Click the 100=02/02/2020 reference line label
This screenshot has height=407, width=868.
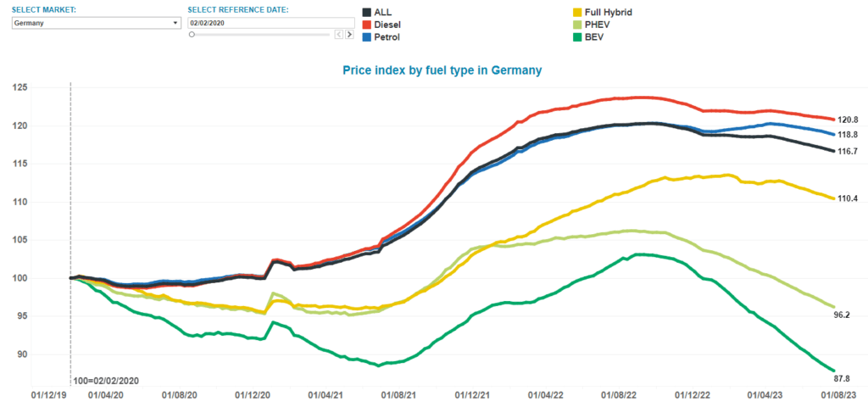click(105, 382)
